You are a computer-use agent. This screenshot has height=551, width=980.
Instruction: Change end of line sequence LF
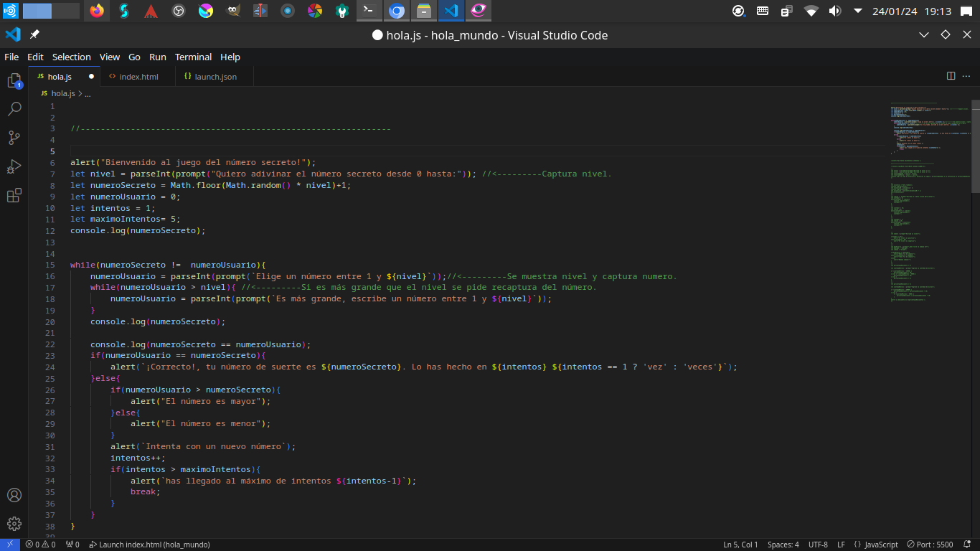pos(841,545)
